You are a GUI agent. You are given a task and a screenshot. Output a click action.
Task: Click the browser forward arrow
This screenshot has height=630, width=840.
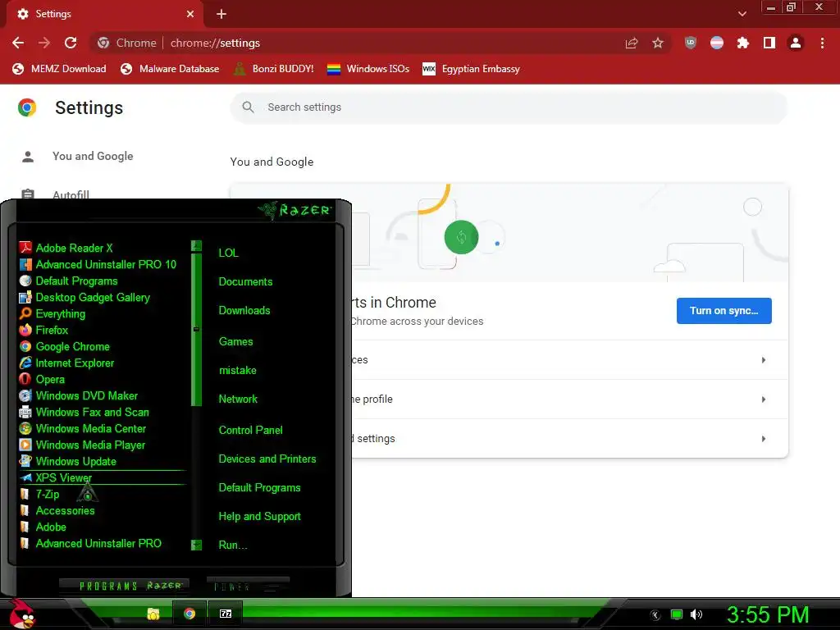(44, 43)
